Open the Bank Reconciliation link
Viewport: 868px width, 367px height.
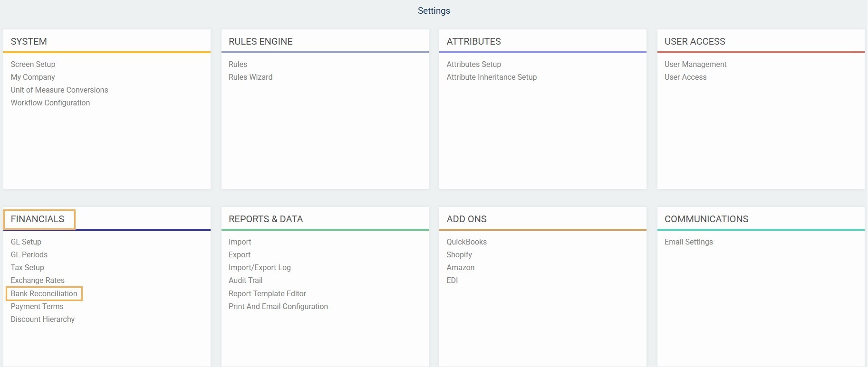point(44,293)
